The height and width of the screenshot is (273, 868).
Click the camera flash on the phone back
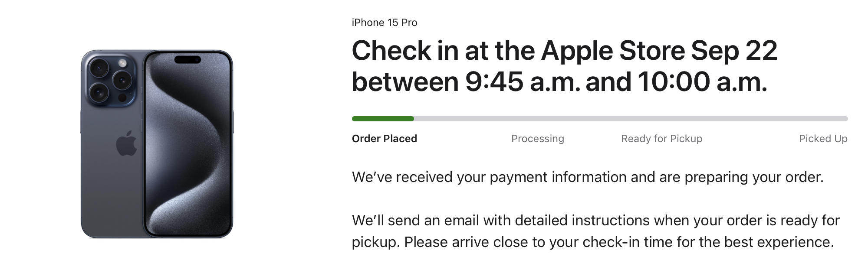122,63
